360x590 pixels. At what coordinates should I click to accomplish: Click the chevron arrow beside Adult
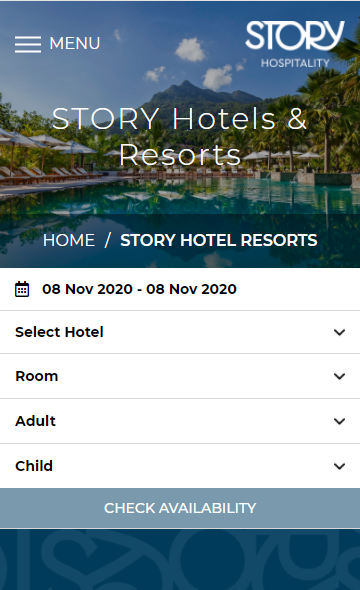click(339, 421)
